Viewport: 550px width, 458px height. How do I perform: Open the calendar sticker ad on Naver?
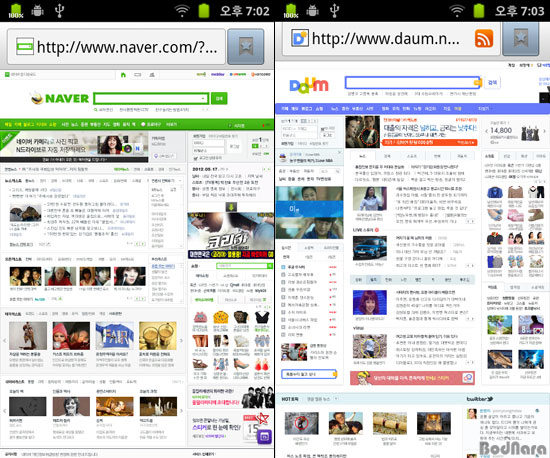[x=230, y=429]
